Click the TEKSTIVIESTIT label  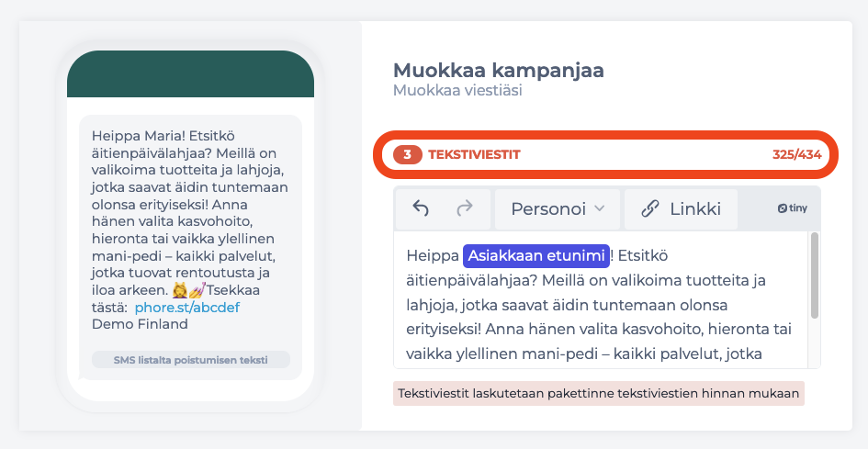click(x=474, y=154)
